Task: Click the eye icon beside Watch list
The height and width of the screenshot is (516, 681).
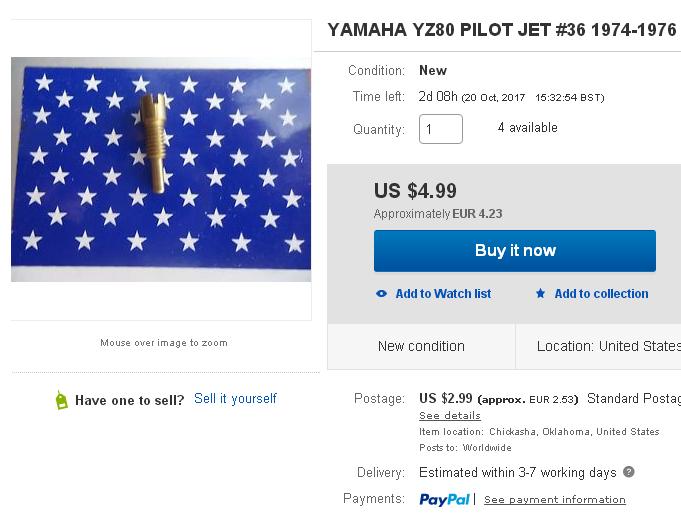Action: 381,294
